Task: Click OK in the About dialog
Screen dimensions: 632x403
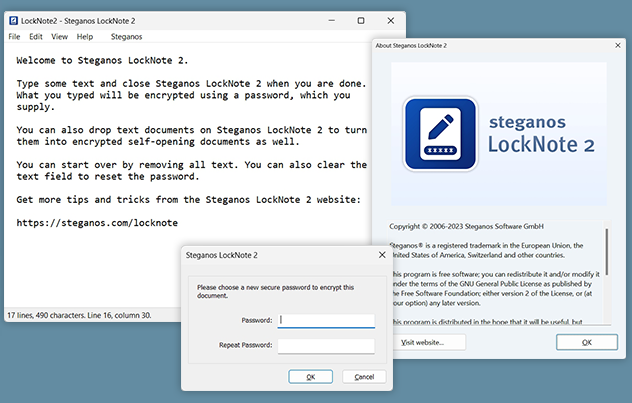Action: (587, 342)
